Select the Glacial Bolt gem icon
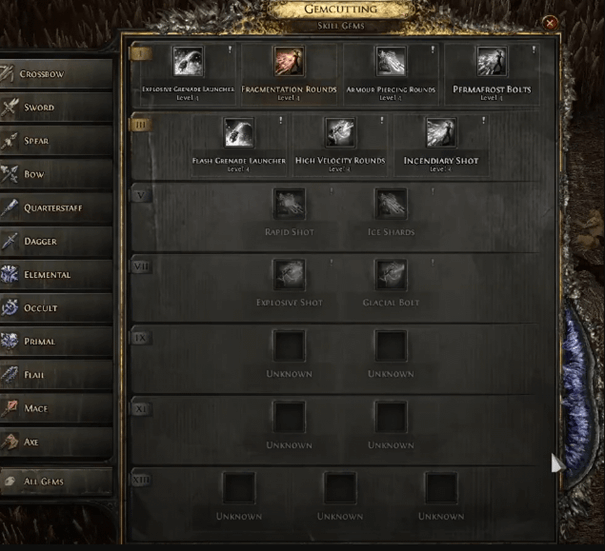Image resolution: width=605 pixels, height=551 pixels. point(391,275)
